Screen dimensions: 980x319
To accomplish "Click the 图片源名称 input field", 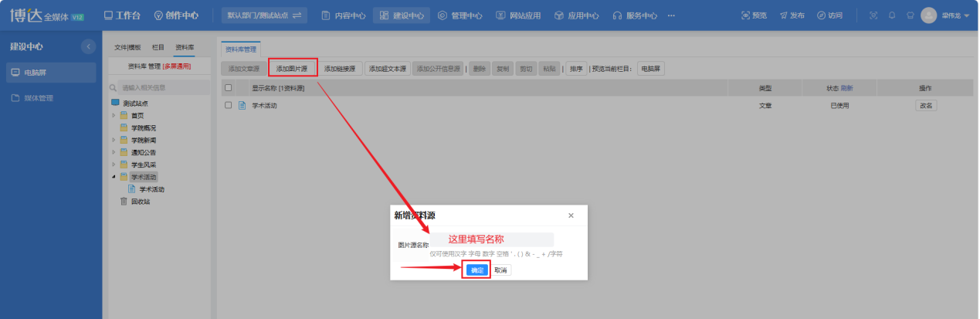I will [x=492, y=241].
